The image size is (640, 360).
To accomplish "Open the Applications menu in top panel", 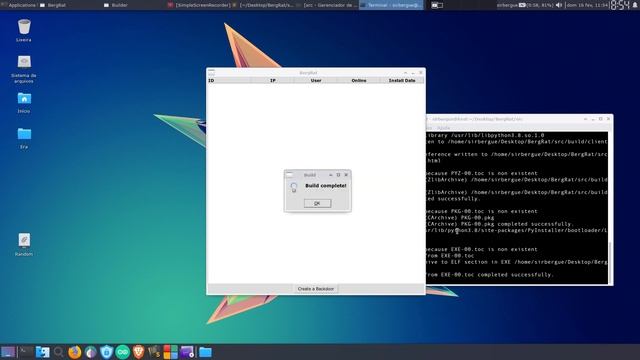I will point(19,5).
